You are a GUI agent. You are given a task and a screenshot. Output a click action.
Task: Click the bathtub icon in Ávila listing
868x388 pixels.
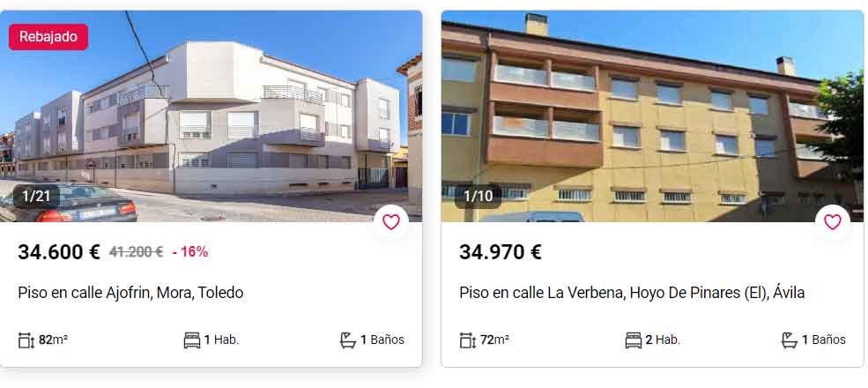tap(790, 340)
